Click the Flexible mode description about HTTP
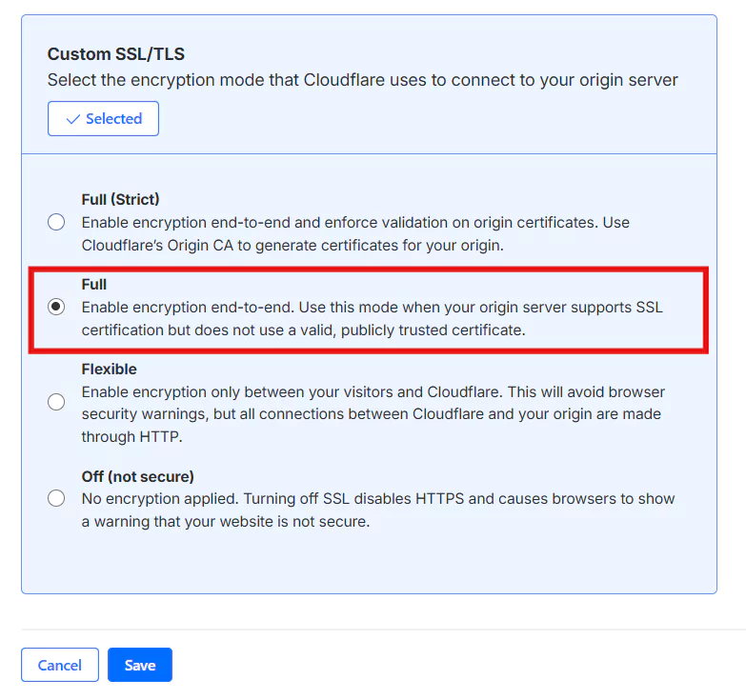This screenshot has width=746, height=700. (x=373, y=414)
